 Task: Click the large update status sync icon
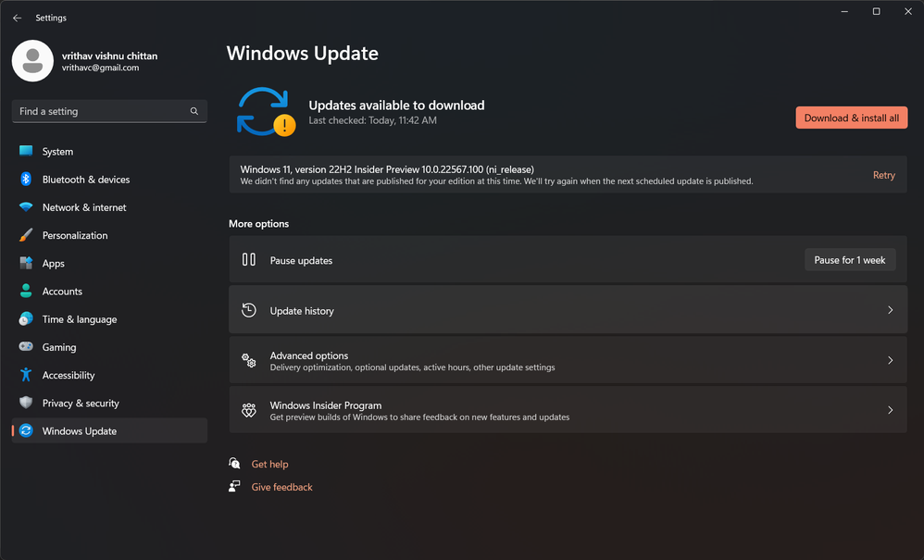266,112
